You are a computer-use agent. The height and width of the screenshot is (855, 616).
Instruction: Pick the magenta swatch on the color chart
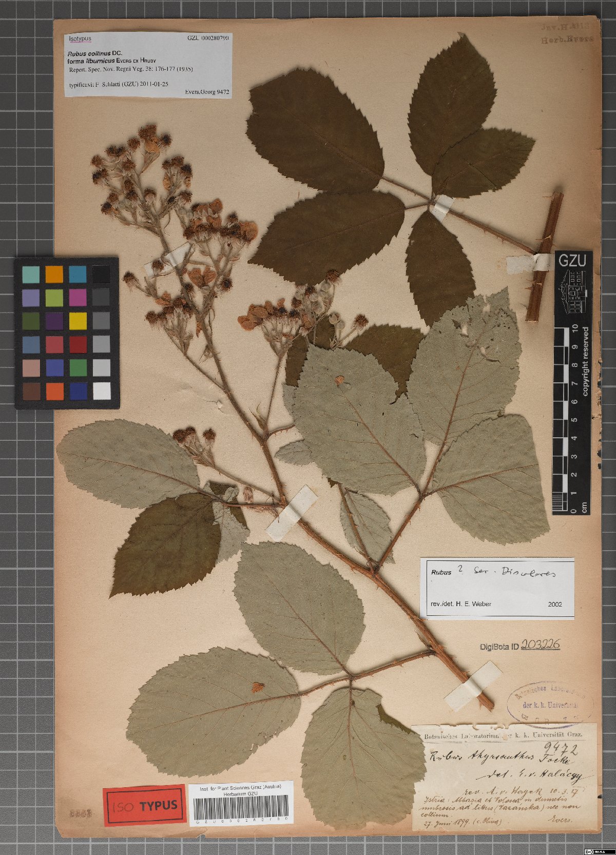tap(78, 297)
